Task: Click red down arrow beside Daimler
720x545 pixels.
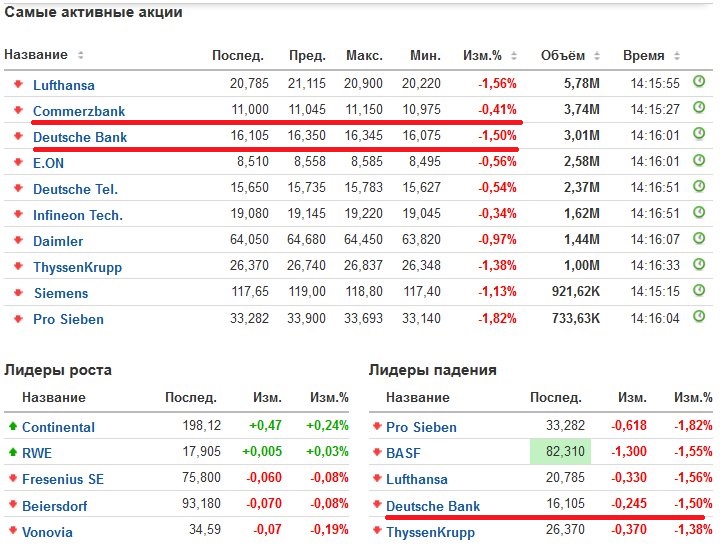Action: pos(18,241)
